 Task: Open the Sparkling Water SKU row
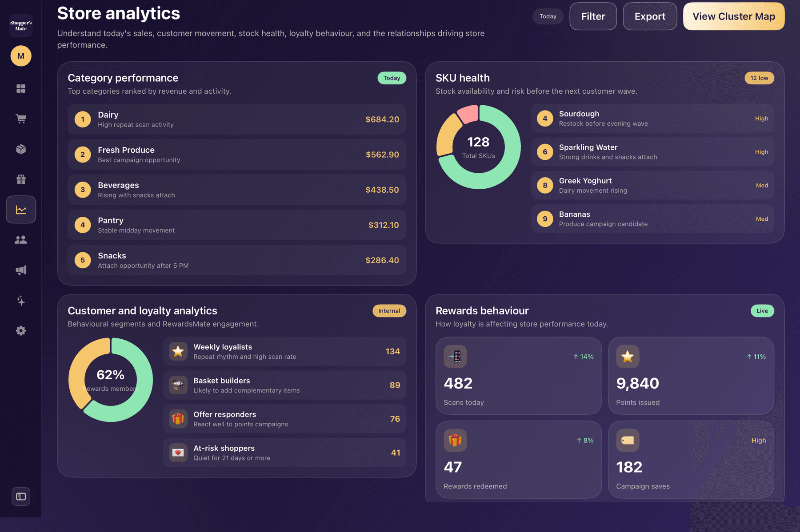[652, 152]
